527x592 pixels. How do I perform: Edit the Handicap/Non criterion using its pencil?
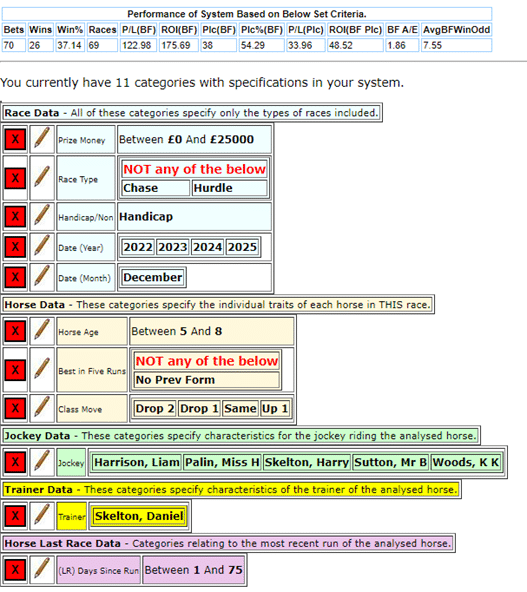pos(42,216)
